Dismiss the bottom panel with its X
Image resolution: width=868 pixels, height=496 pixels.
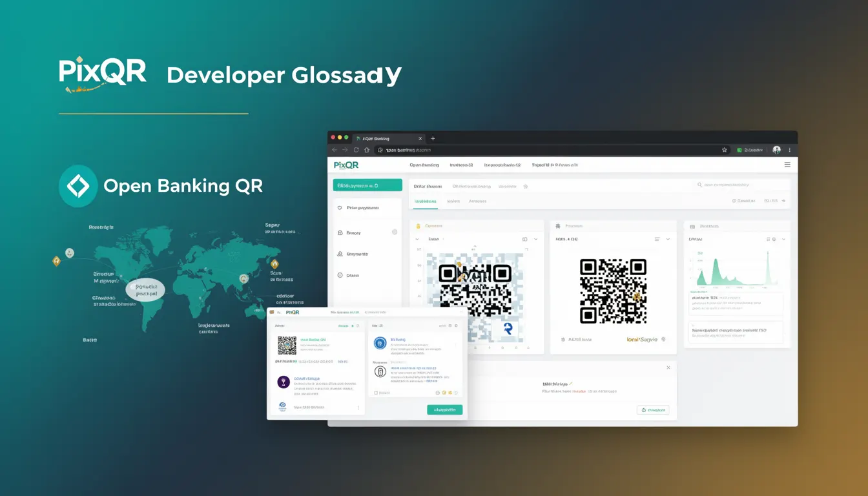[x=668, y=367]
